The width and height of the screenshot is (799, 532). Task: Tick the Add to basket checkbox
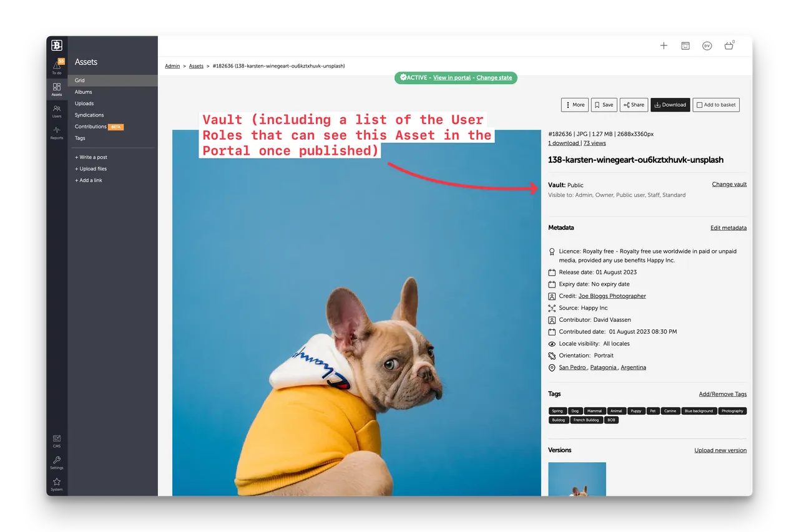pos(700,105)
